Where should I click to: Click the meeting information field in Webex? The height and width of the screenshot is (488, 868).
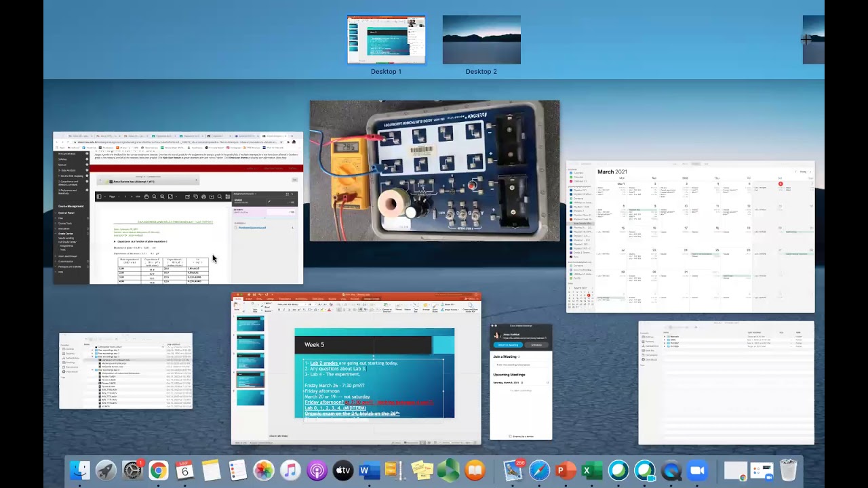pos(520,365)
